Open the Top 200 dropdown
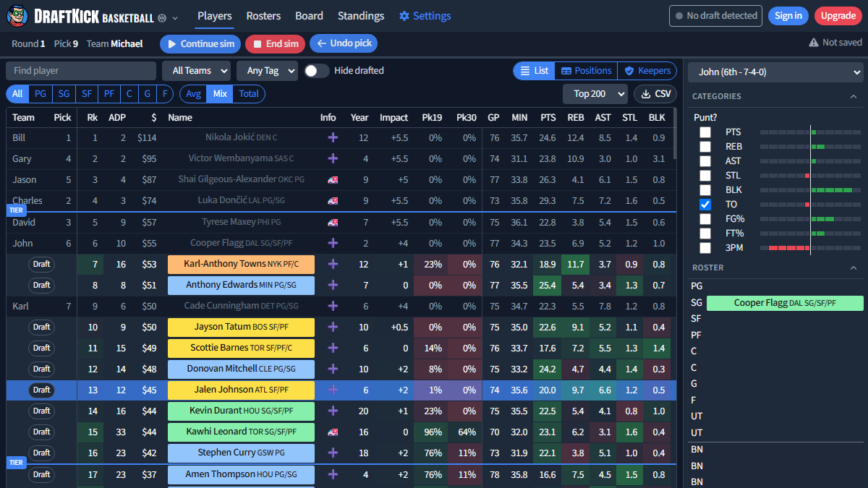The width and height of the screenshot is (868, 488). pyautogui.click(x=595, y=94)
